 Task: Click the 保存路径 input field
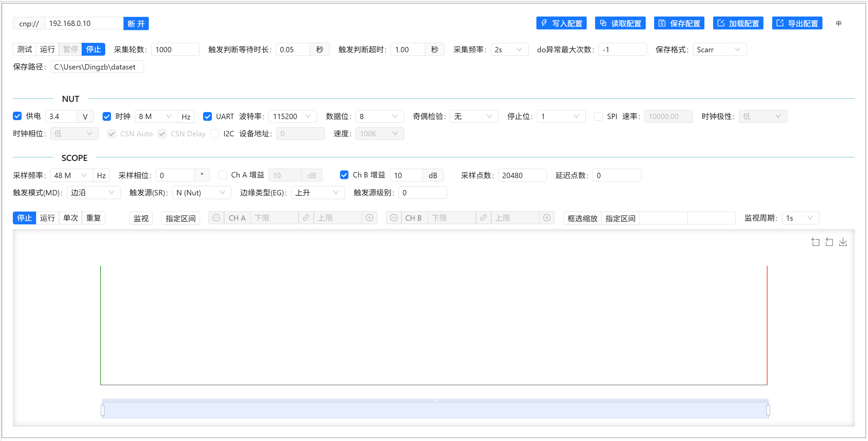pyautogui.click(x=97, y=66)
